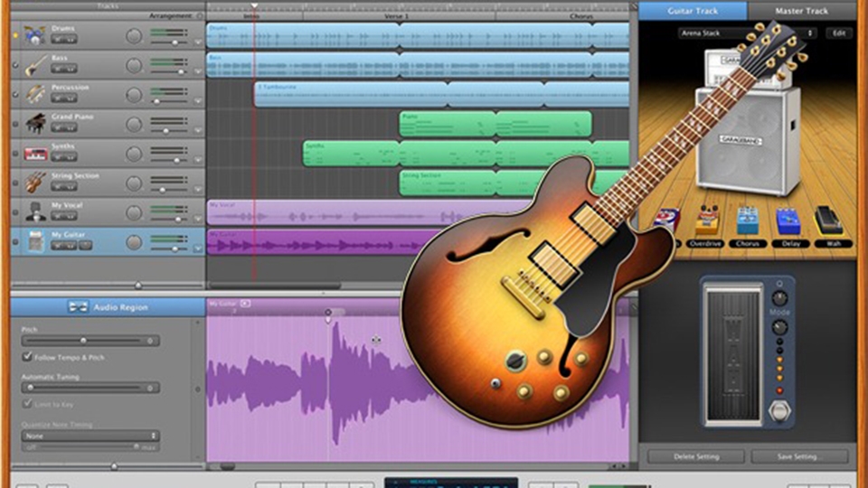
Task: Click the white amp cabinet on stage
Action: coord(748,141)
